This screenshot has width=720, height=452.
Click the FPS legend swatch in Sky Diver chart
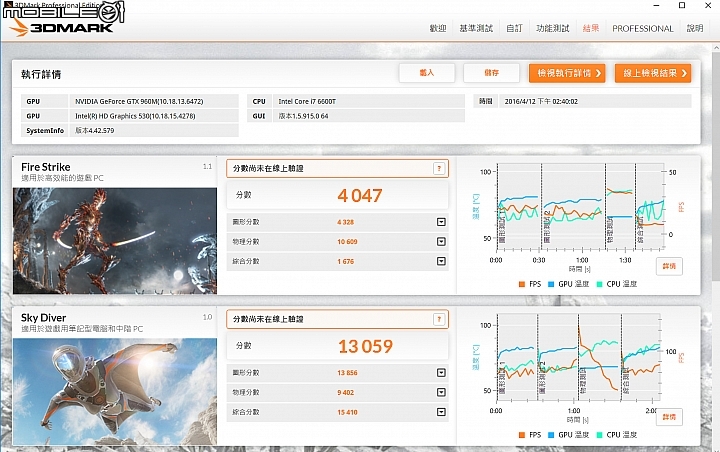pyautogui.click(x=522, y=435)
